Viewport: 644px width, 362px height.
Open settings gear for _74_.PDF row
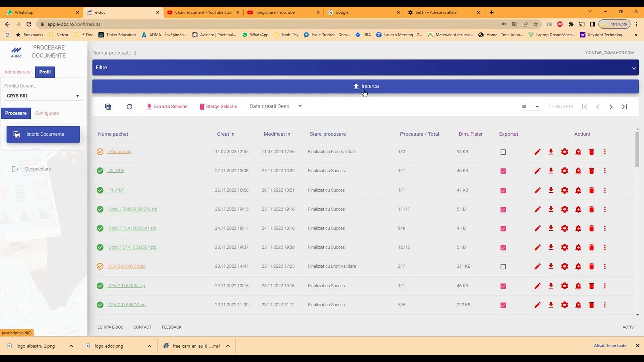[565, 190]
